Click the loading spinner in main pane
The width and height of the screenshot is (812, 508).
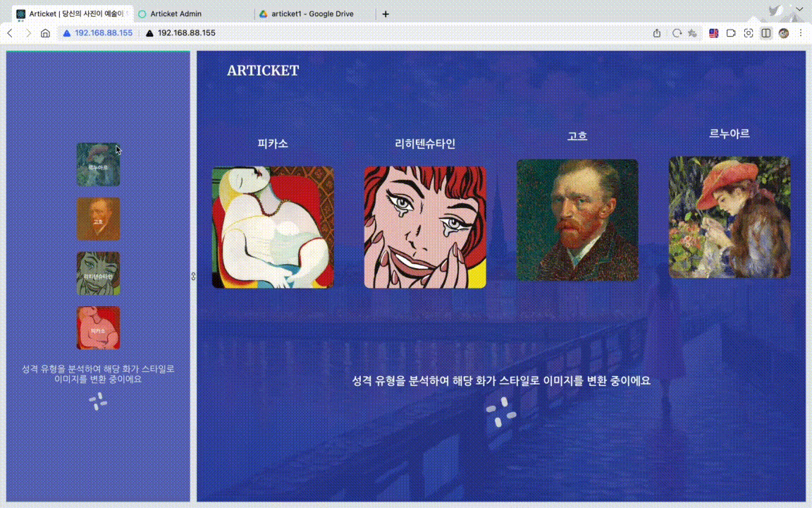click(500, 413)
